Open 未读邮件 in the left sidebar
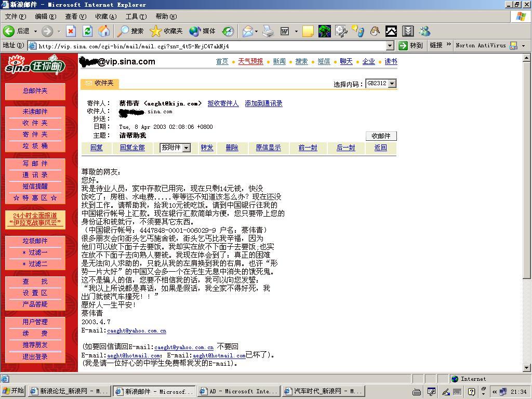532x399 pixels. pos(35,112)
